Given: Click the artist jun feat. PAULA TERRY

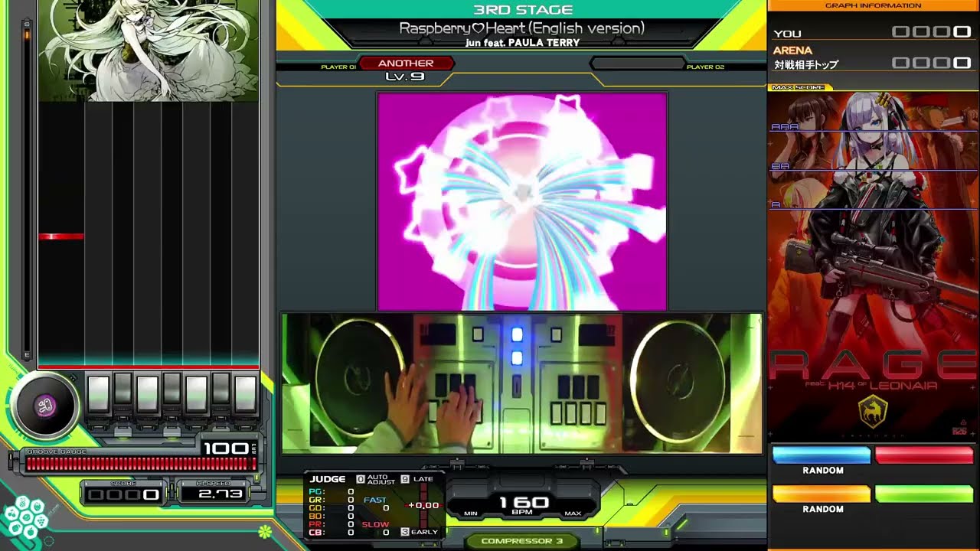Looking at the screenshot, I should pyautogui.click(x=522, y=43).
